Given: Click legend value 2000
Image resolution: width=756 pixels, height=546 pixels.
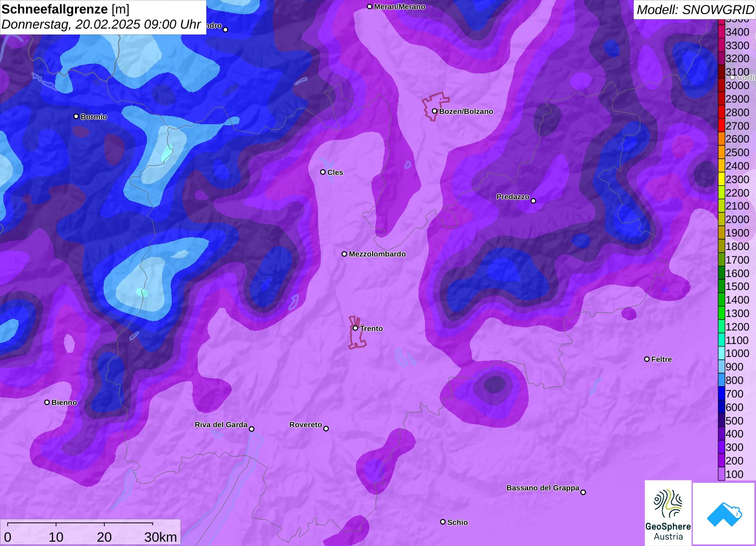Looking at the screenshot, I should click(738, 219).
